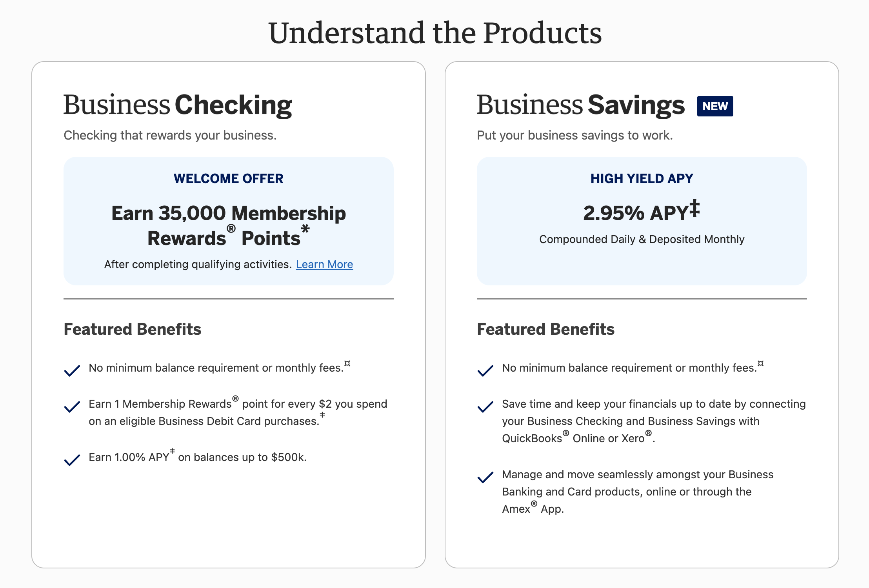Image resolution: width=869 pixels, height=588 pixels.
Task: Click the Understand the Products page title
Action: 435,33
